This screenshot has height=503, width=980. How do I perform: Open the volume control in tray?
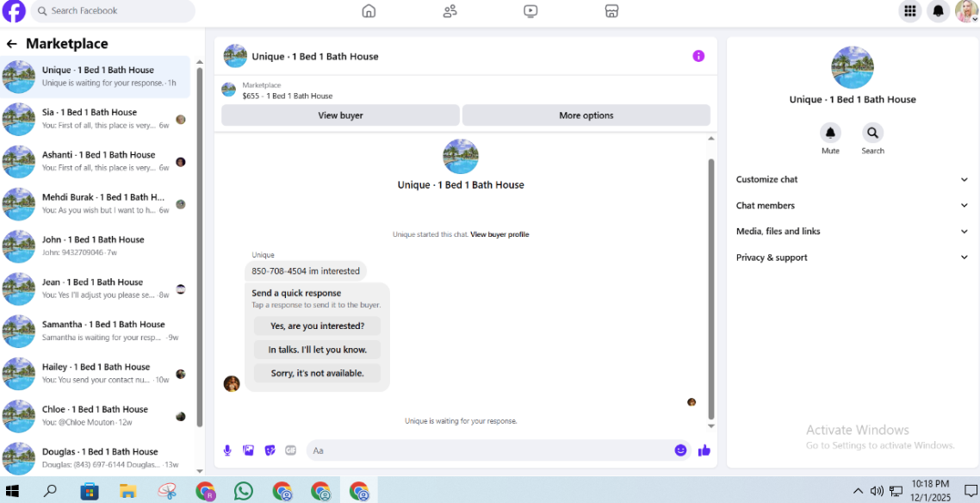coord(877,491)
